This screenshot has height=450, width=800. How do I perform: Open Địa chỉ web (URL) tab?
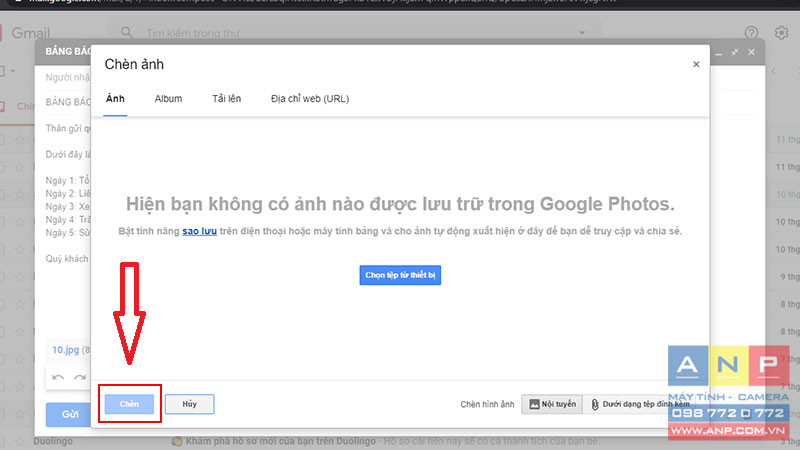(x=310, y=99)
